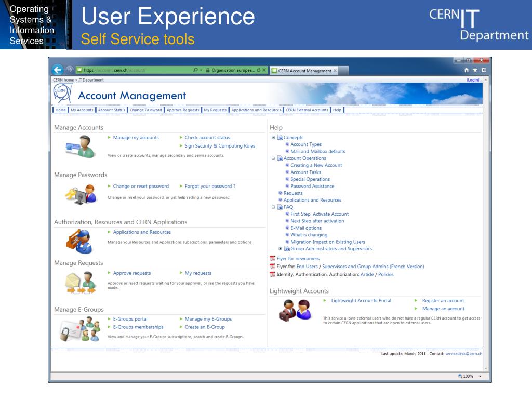Open the My Requests menu tab
532x399 pixels.
pyautogui.click(x=215, y=110)
